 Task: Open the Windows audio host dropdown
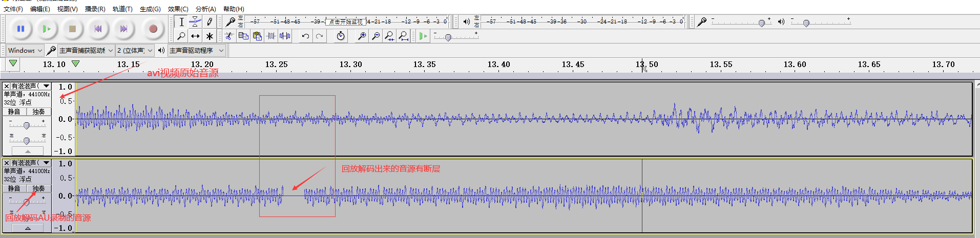click(25, 50)
